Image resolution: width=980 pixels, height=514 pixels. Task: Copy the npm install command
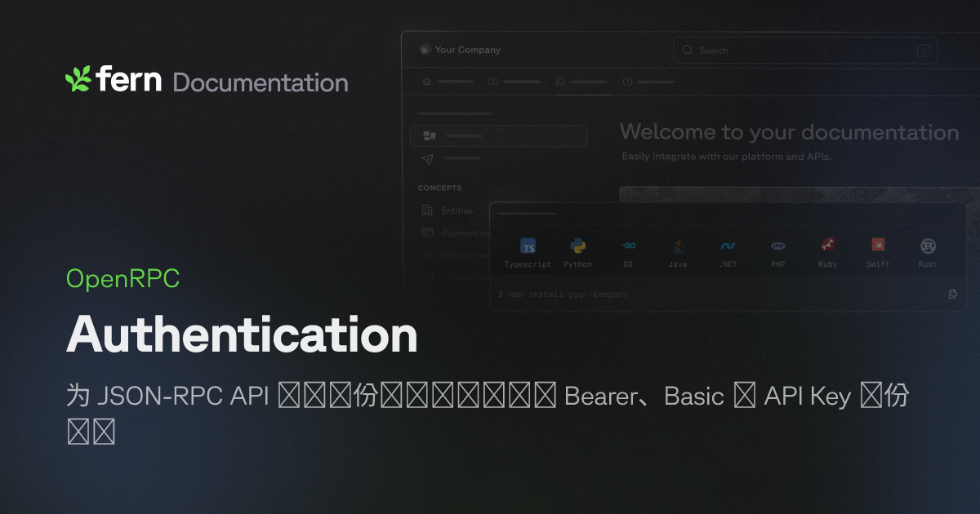point(952,294)
